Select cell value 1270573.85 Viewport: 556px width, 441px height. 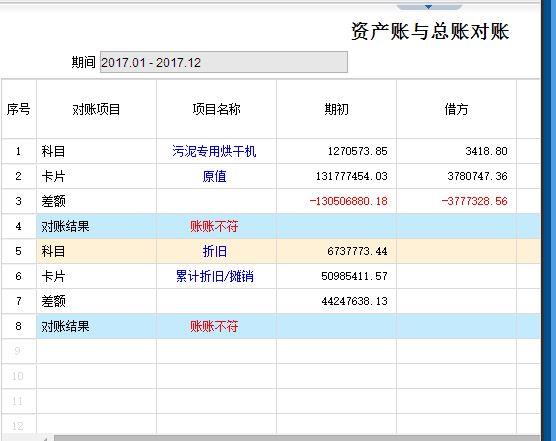point(357,151)
